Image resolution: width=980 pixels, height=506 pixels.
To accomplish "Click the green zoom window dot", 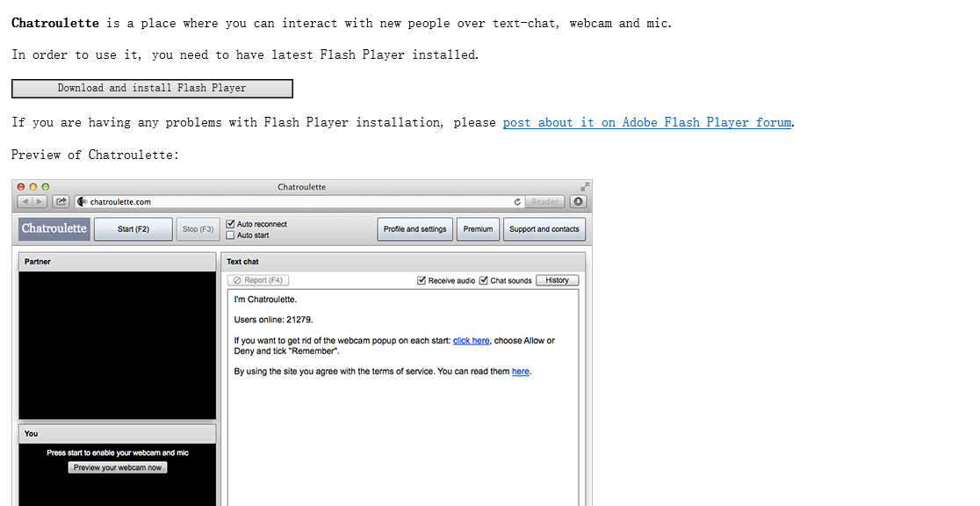I will tap(46, 186).
